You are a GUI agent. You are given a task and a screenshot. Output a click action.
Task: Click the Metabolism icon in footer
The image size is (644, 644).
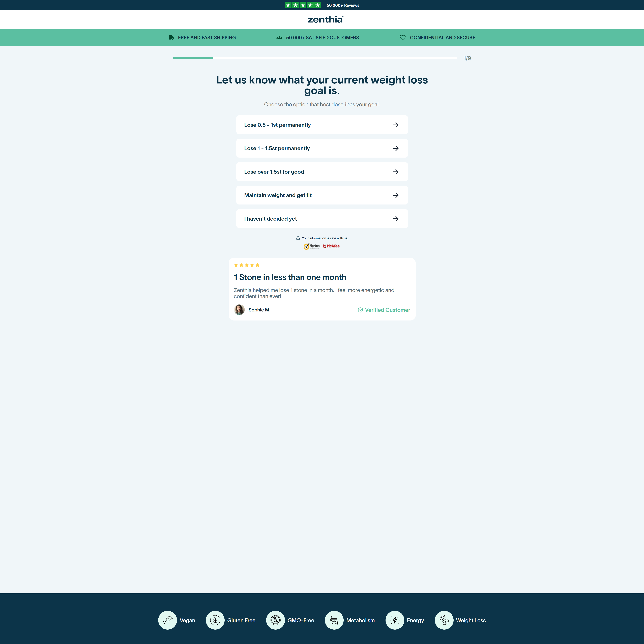[x=334, y=620]
